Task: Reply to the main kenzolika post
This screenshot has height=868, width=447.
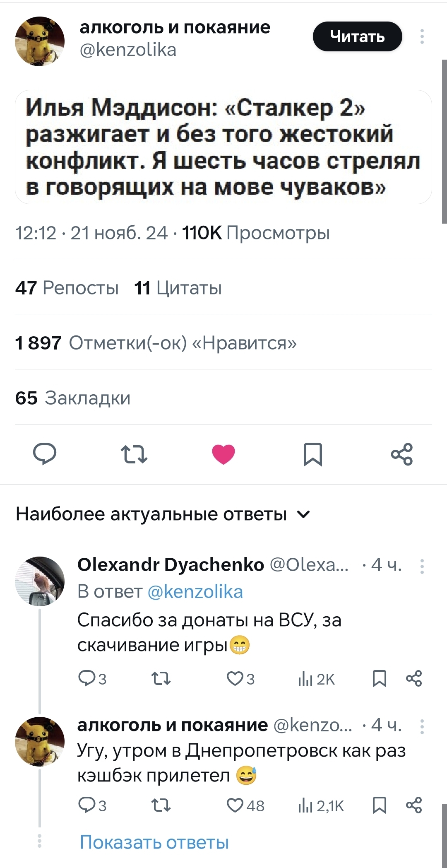Action: point(45,453)
